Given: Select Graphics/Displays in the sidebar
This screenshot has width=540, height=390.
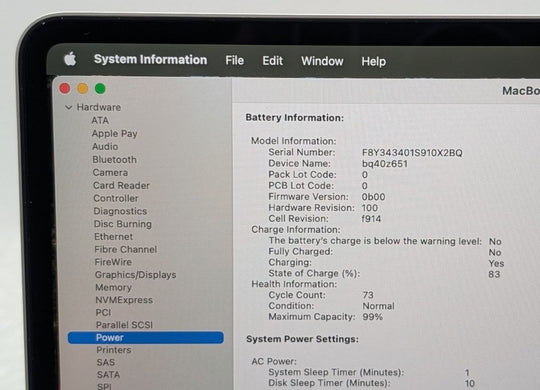Looking at the screenshot, I should pyautogui.click(x=136, y=275).
